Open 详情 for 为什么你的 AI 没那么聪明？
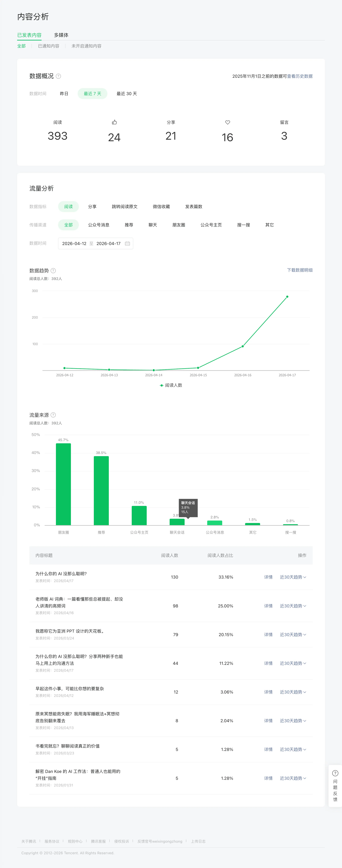This screenshot has width=342, height=868. coord(268,577)
